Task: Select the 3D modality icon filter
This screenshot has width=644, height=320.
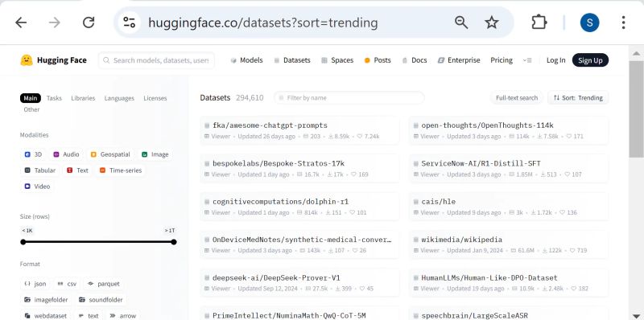Action: click(33, 154)
